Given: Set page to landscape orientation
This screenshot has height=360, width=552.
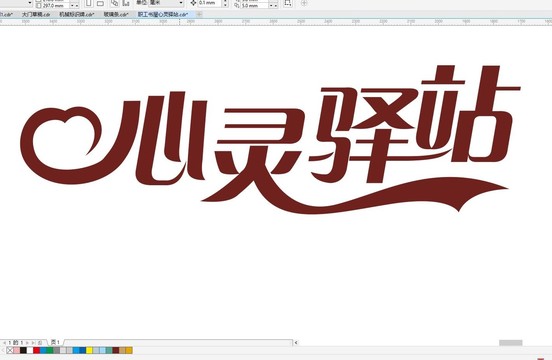Looking at the screenshot, I should pos(100,4).
